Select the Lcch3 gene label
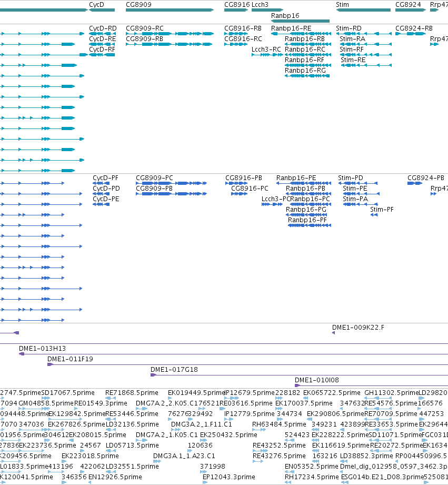Viewport: 448px width, 485px height. [260, 5]
